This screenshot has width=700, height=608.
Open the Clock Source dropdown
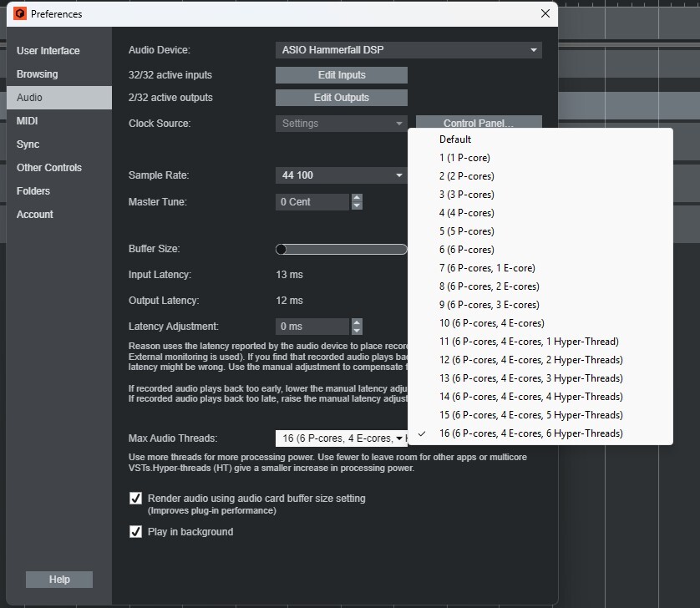click(341, 122)
